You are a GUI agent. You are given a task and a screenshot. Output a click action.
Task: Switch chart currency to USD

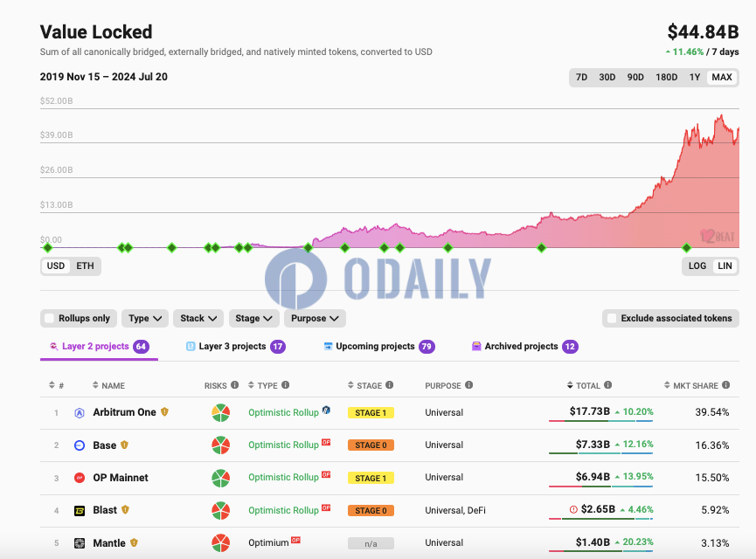click(56, 266)
